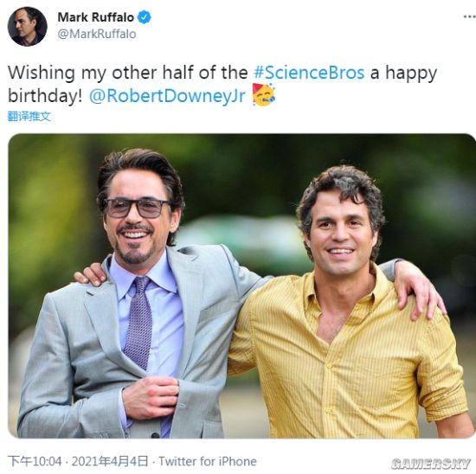Click 翻译推文 to translate the tweet

[x=29, y=117]
